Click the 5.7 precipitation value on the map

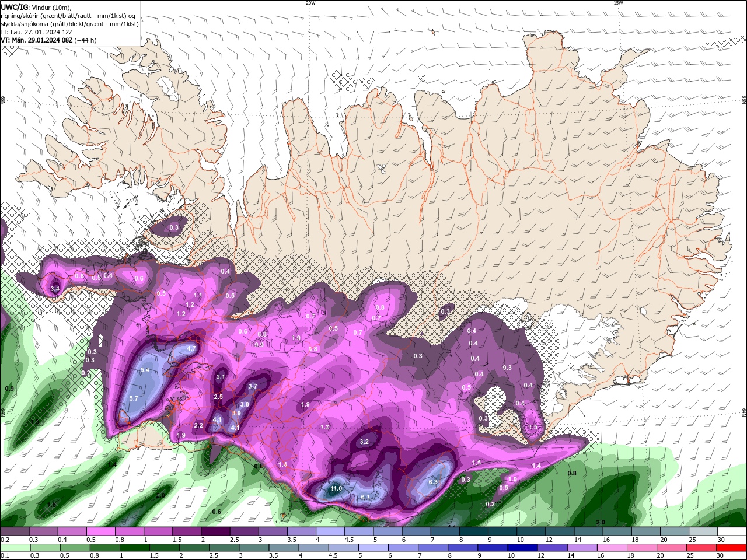click(134, 398)
